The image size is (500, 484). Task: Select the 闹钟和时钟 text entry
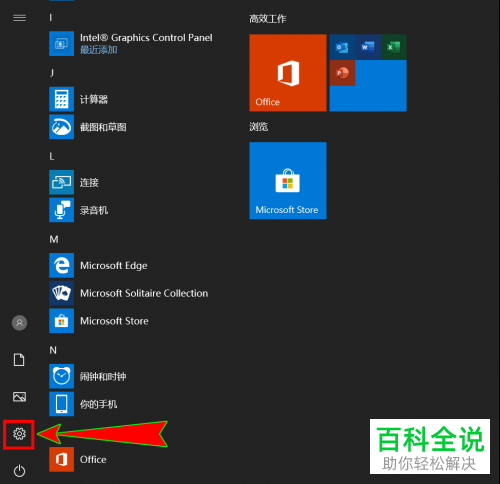point(103,377)
